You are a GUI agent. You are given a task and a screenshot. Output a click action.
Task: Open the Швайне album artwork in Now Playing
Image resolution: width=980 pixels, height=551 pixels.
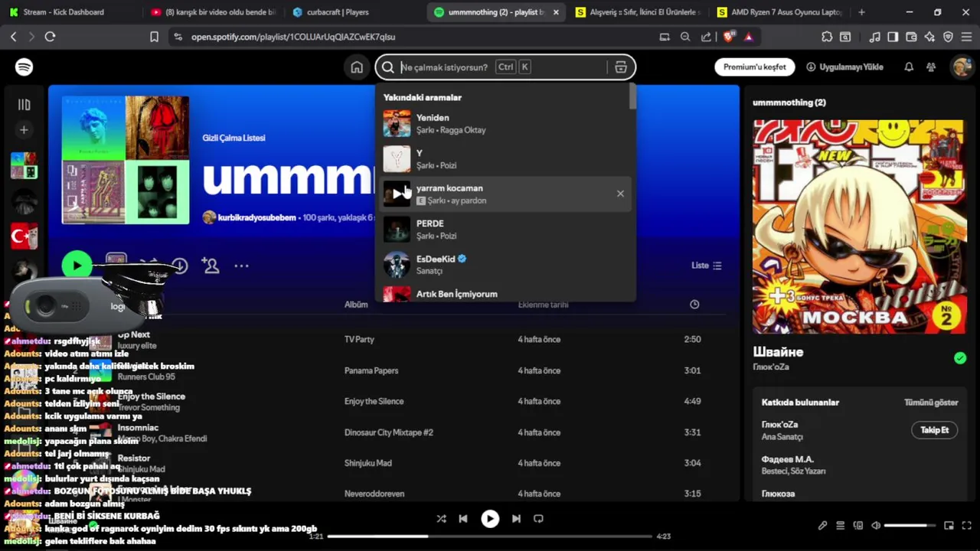860,227
